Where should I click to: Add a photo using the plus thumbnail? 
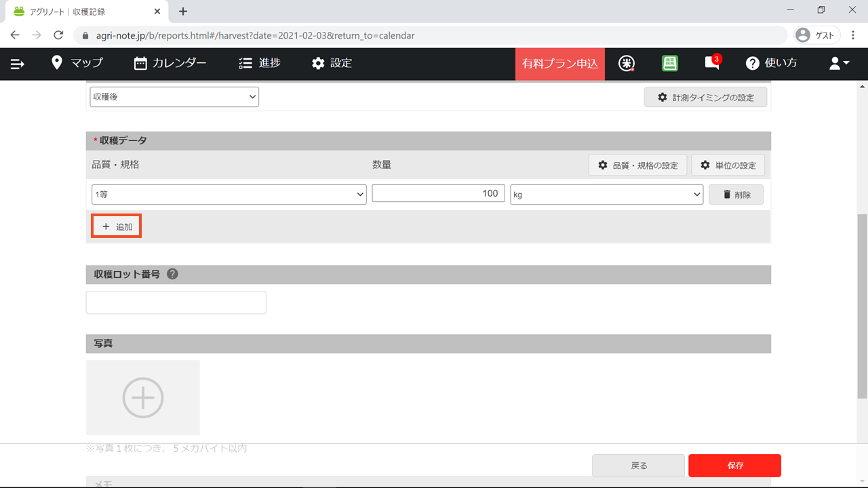(143, 397)
